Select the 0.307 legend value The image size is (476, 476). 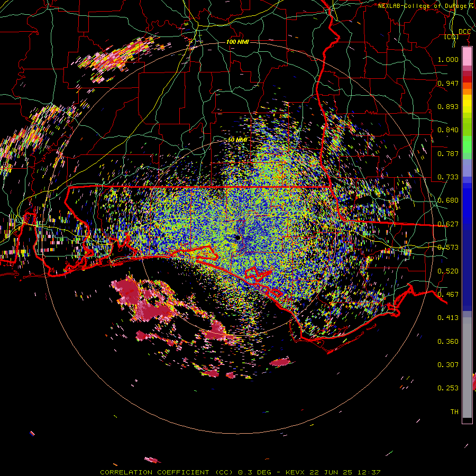tap(448, 364)
